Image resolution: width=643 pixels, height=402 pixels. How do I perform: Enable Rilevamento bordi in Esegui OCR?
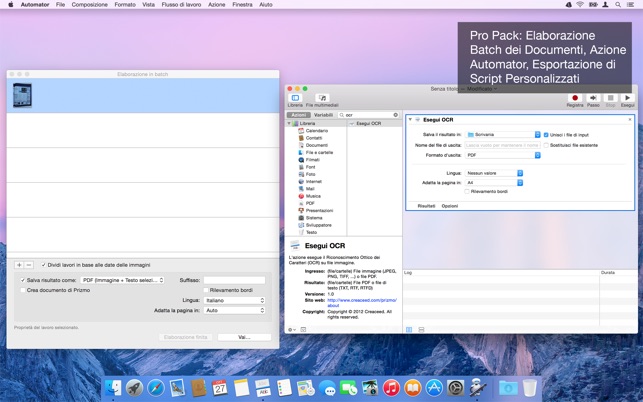[467, 192]
